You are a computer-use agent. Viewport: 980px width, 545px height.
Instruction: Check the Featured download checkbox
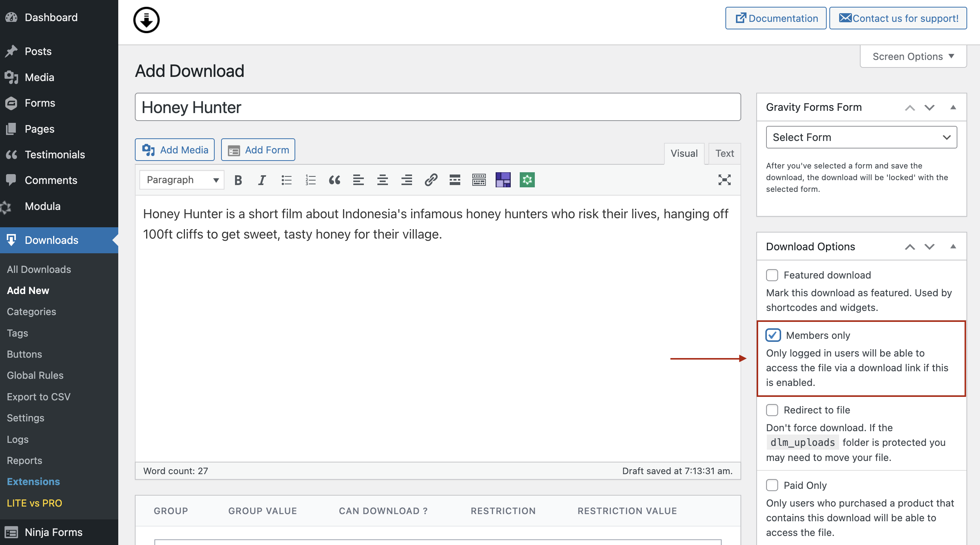point(772,275)
